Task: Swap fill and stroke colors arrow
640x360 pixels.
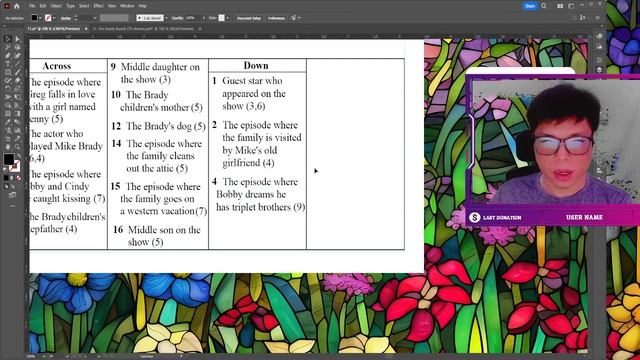Action: coord(18,156)
